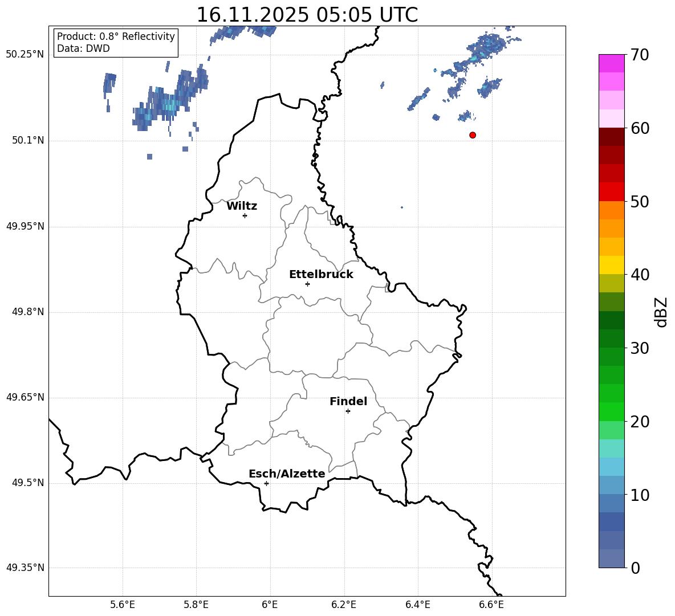Click the cyan colorbar segment below 20
The width and height of the screenshot is (675, 616).
pos(611,448)
